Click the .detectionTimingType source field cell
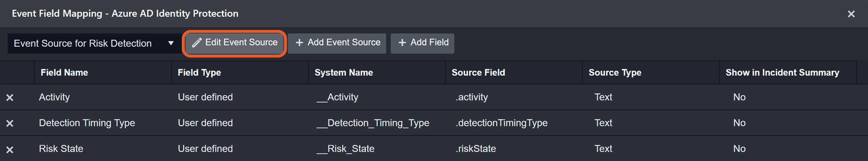This screenshot has width=868, height=161. 501,123
